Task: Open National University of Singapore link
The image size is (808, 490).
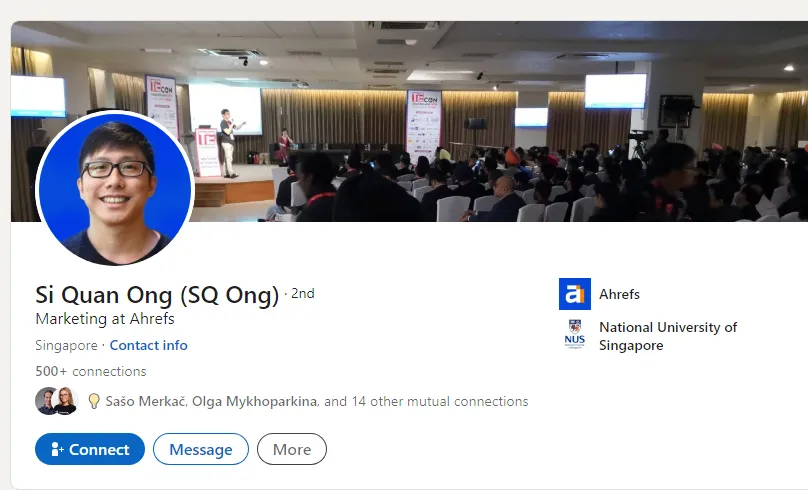Action: (668, 336)
